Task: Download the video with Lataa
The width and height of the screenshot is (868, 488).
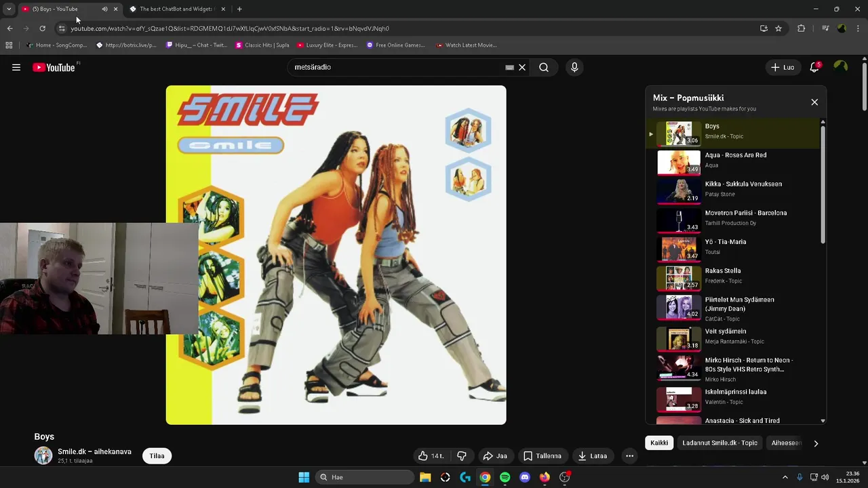Action: click(x=593, y=456)
